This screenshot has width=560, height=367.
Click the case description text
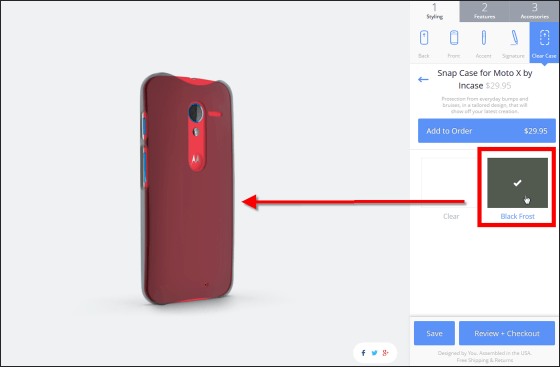pos(485,105)
